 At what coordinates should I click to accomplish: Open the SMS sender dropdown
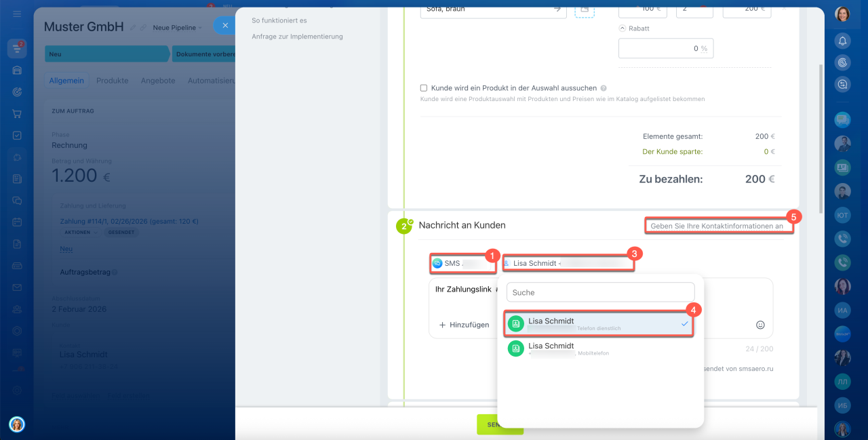coord(462,263)
